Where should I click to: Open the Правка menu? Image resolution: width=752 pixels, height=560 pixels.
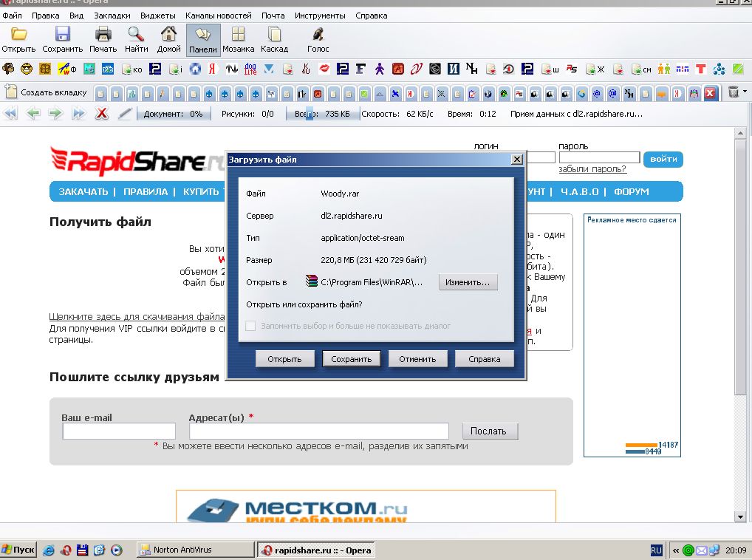click(46, 16)
